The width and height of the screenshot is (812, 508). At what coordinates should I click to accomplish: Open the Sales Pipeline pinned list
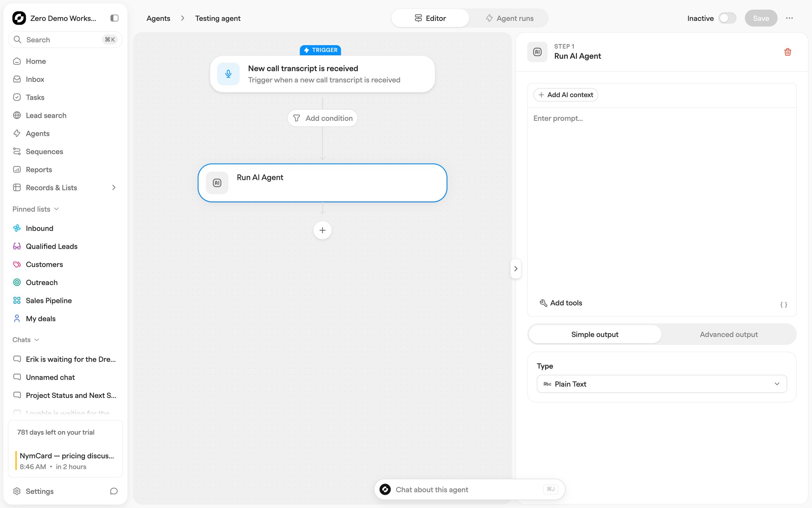(x=65, y=300)
